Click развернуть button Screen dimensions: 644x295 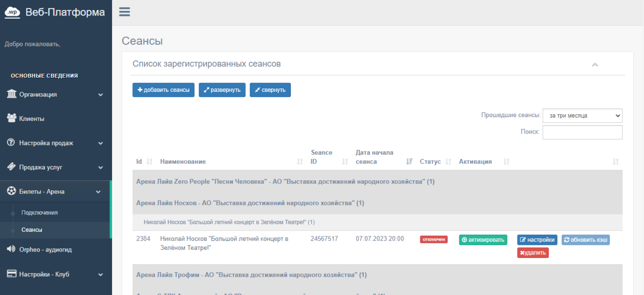[222, 90]
